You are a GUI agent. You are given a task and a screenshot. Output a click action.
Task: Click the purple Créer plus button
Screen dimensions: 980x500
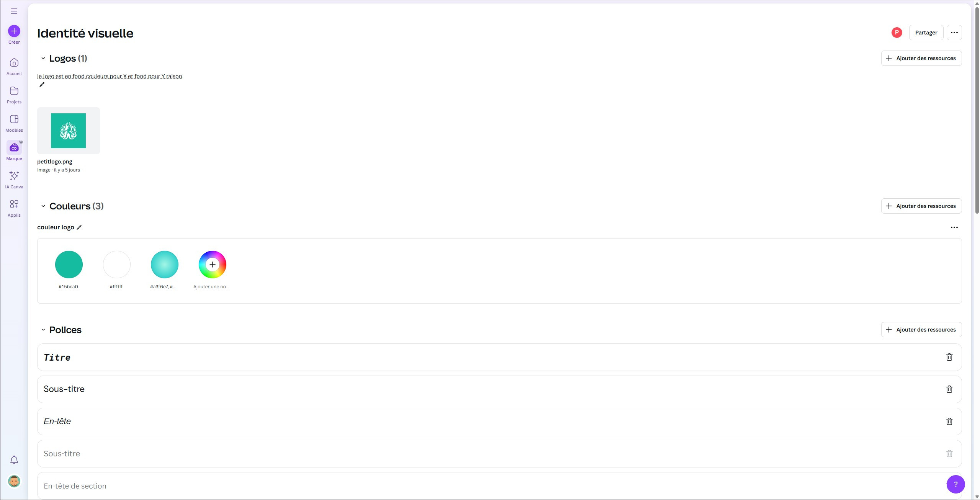click(x=14, y=31)
